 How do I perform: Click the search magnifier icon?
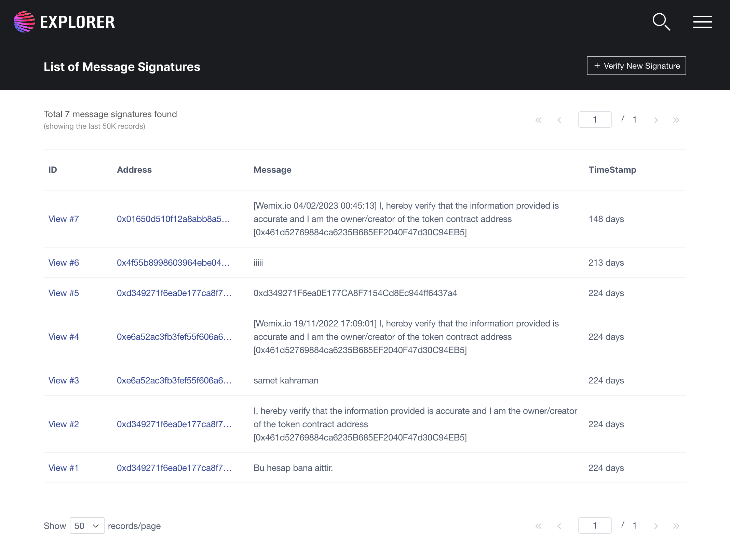point(661,22)
